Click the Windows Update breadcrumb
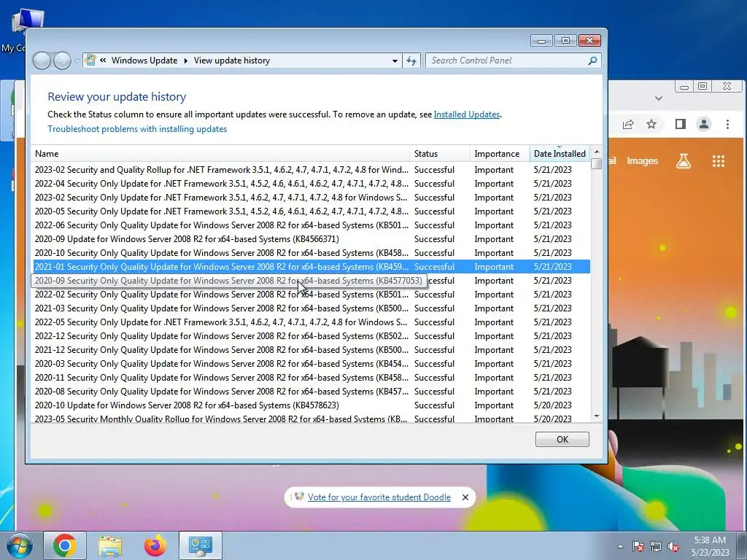The height and width of the screenshot is (560, 747). click(x=144, y=61)
